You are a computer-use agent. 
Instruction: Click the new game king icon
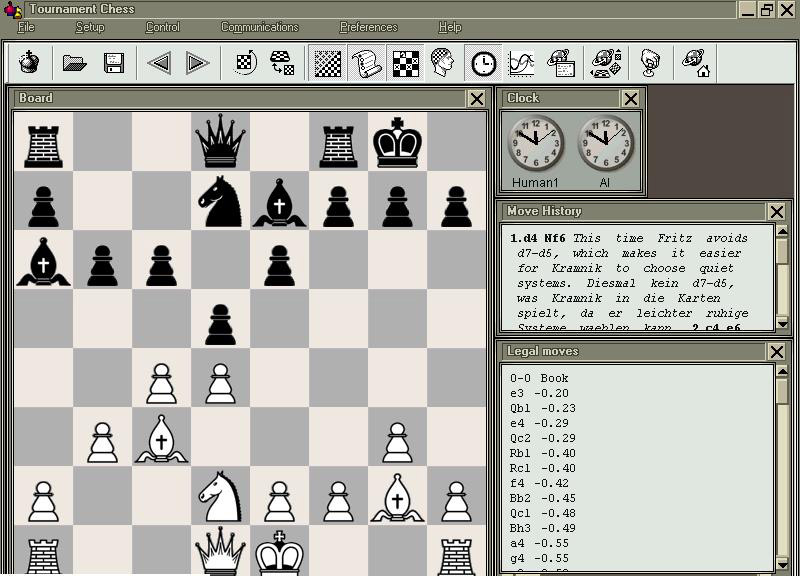(30, 63)
